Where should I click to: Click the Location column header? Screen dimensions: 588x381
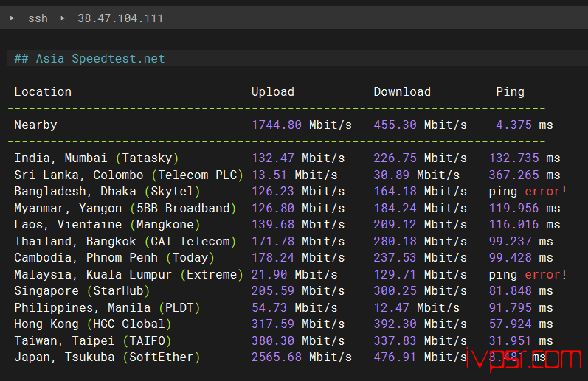point(43,92)
